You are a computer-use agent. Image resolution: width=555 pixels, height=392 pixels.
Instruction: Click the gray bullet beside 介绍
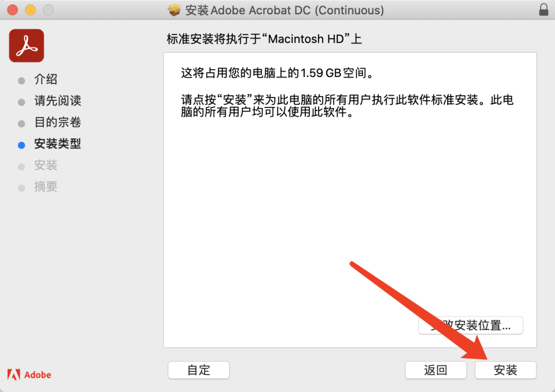(22, 81)
